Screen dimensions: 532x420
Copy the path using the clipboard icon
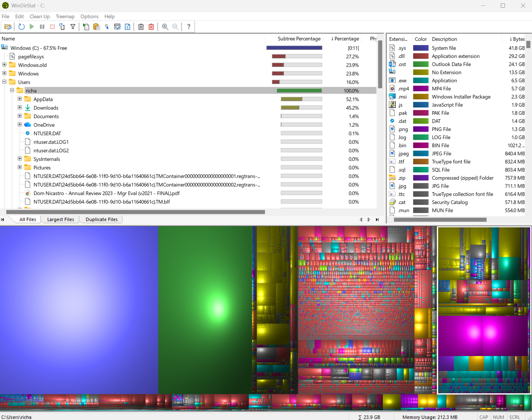coord(96,27)
